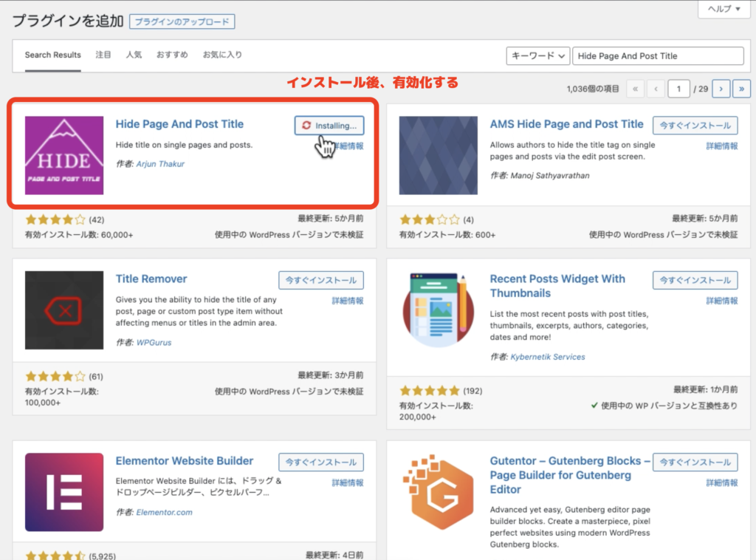Click the 1,036個の項目 item count text
This screenshot has height=560, width=756.
(x=593, y=89)
